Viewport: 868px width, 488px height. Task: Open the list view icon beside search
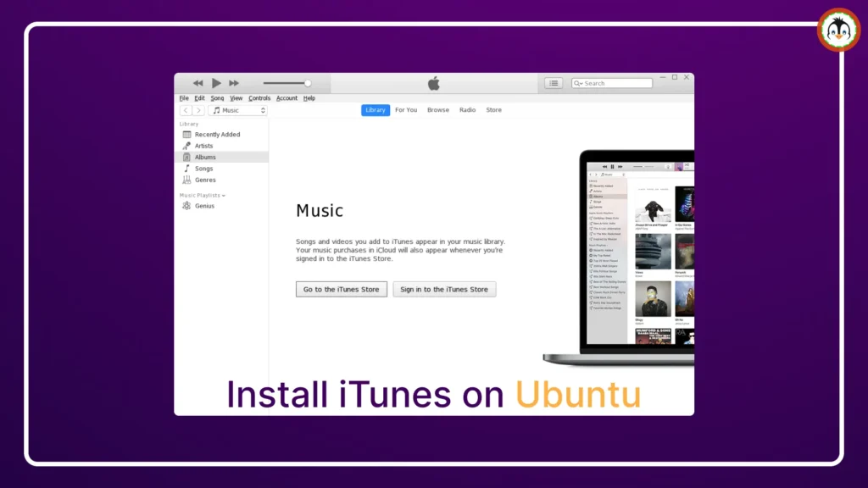[x=553, y=82]
